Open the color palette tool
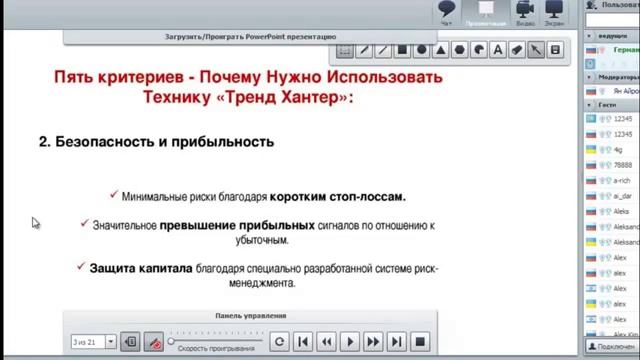The image size is (640, 360). [x=479, y=50]
